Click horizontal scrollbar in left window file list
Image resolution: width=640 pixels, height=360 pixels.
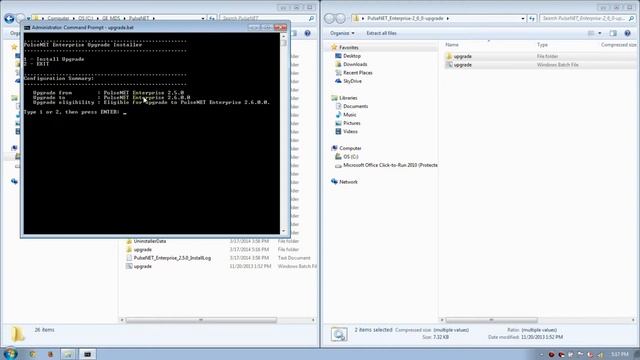click(201, 320)
